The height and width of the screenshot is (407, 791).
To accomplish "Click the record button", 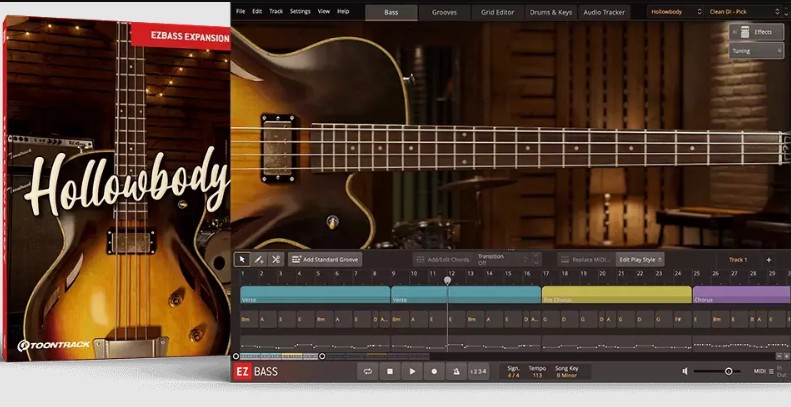I will [x=434, y=372].
